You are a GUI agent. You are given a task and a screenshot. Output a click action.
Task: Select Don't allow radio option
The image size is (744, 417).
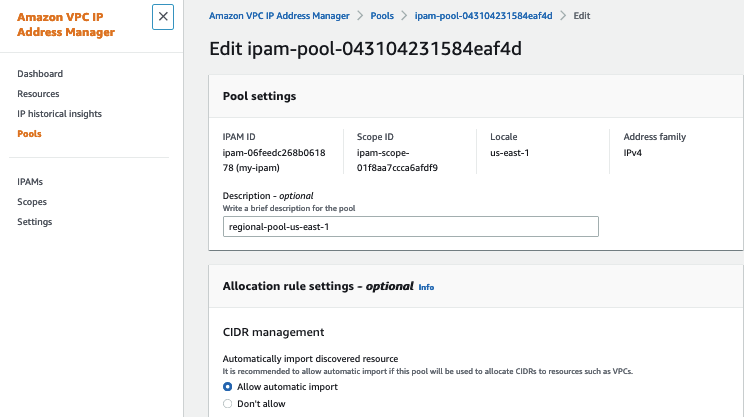point(227,404)
